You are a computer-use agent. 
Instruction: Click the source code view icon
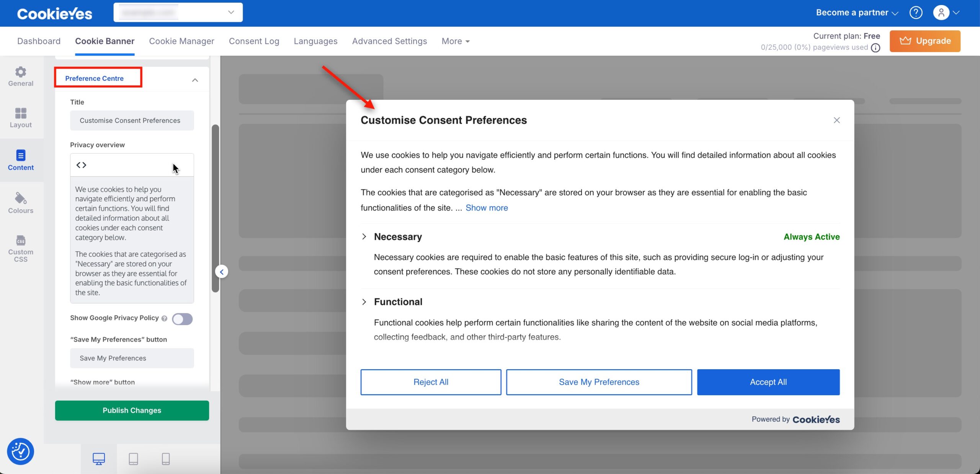point(81,165)
